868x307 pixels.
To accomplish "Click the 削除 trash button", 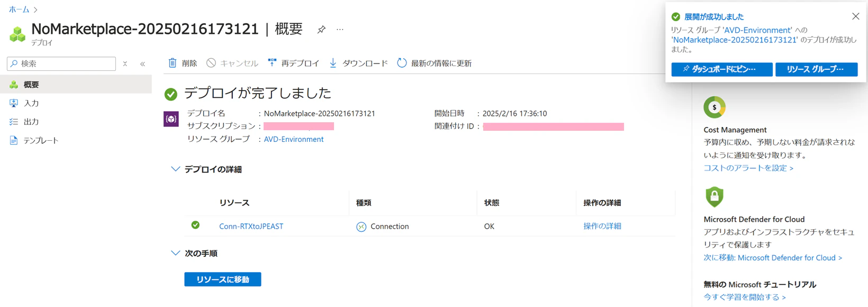I will pos(183,63).
